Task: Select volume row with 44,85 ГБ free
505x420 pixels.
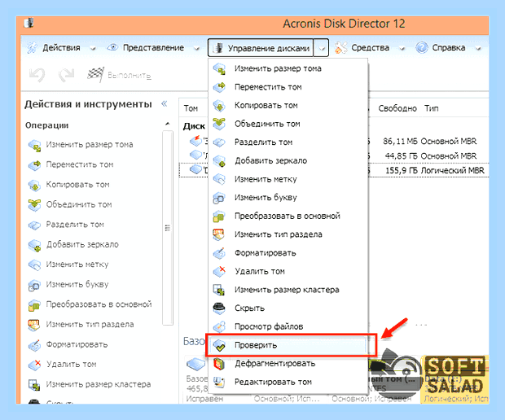Action: pos(334,155)
